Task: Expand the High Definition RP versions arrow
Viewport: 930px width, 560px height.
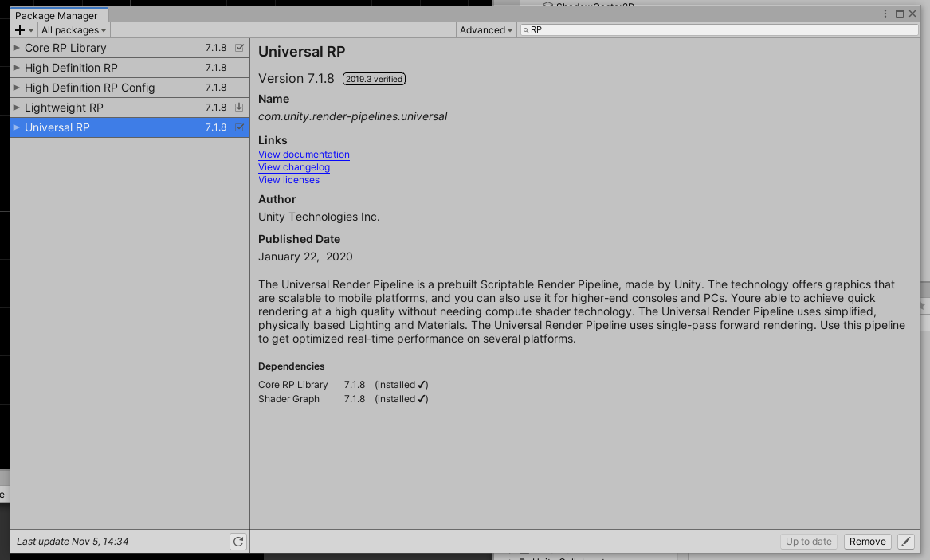Action: point(17,68)
